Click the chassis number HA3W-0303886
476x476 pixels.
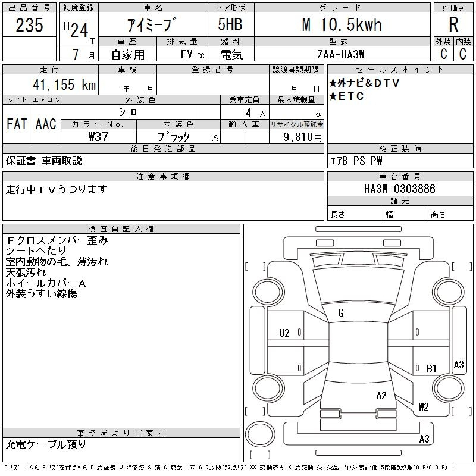coord(399,189)
